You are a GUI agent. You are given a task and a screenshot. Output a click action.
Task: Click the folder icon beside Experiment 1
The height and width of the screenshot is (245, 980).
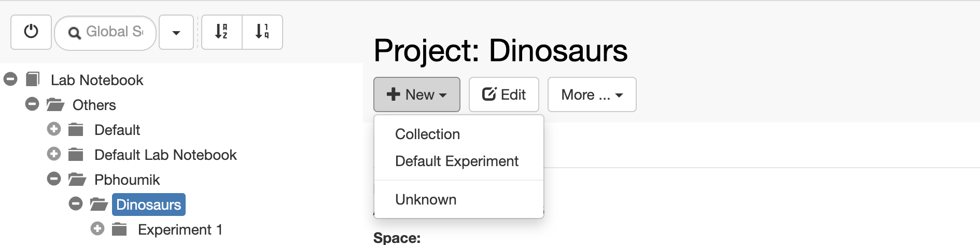pos(119,229)
